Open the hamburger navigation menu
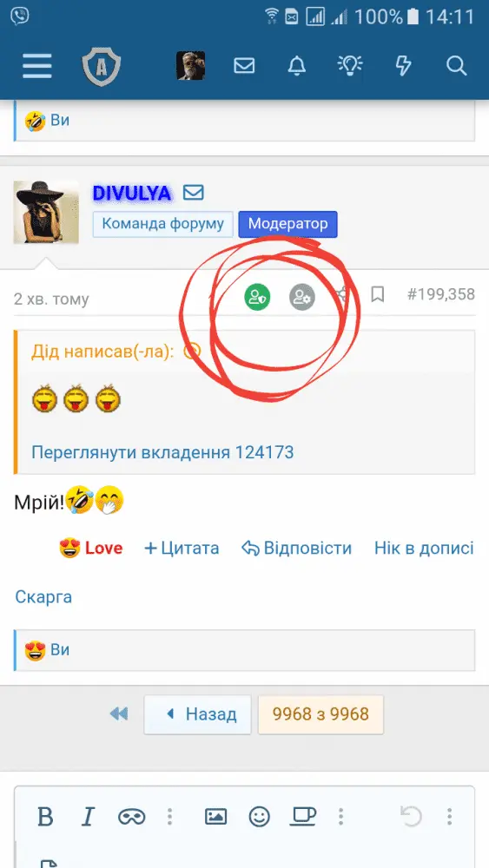Viewport: 489px width, 868px height. [x=37, y=67]
